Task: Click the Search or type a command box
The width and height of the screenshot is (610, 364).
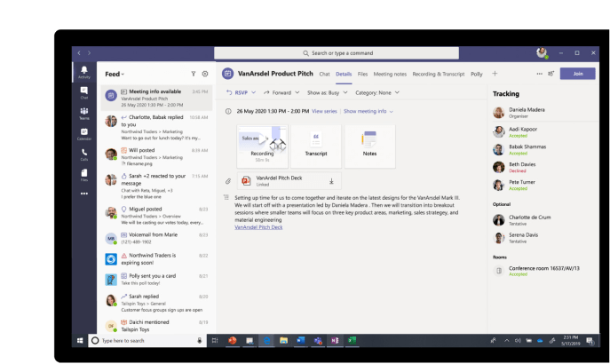Action: (337, 53)
